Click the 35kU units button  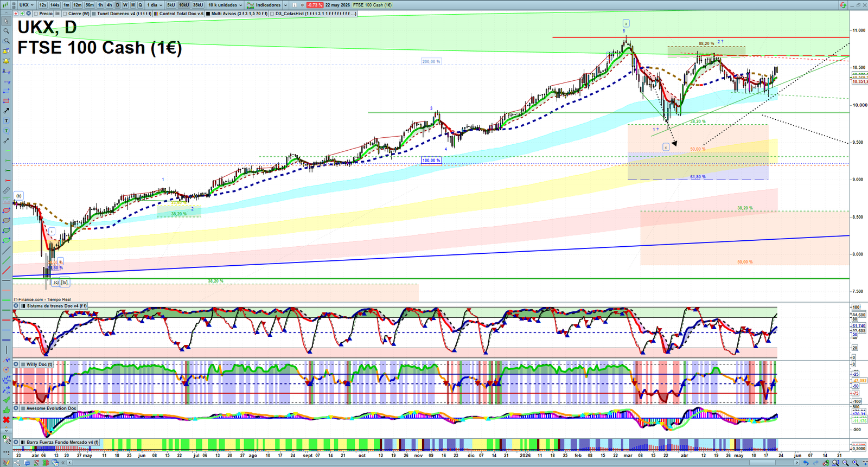(198, 5)
